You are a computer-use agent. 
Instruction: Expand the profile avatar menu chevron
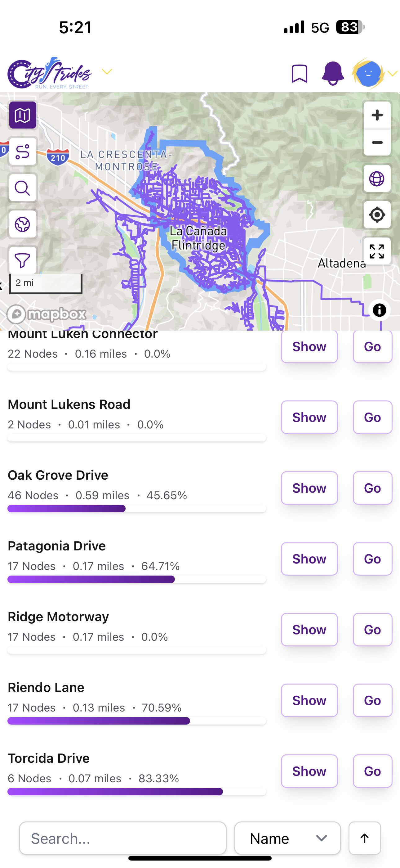point(393,73)
